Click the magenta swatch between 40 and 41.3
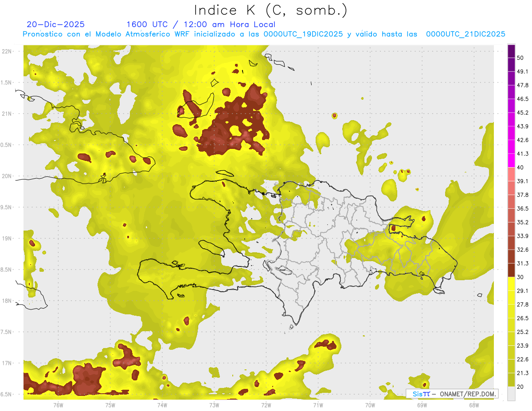Image resolution: width=532 pixels, height=411 pixels. tap(511, 161)
